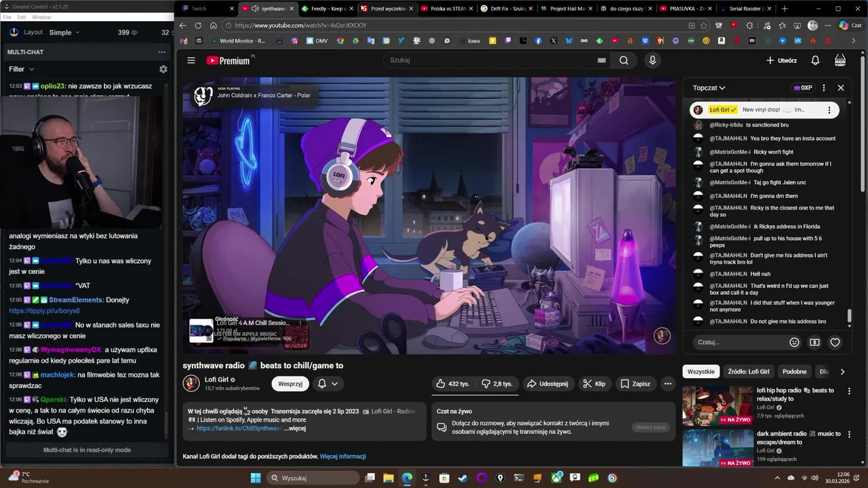Click the Otwórz panel chat button
The height and width of the screenshot is (488, 868).
pyautogui.click(x=650, y=427)
